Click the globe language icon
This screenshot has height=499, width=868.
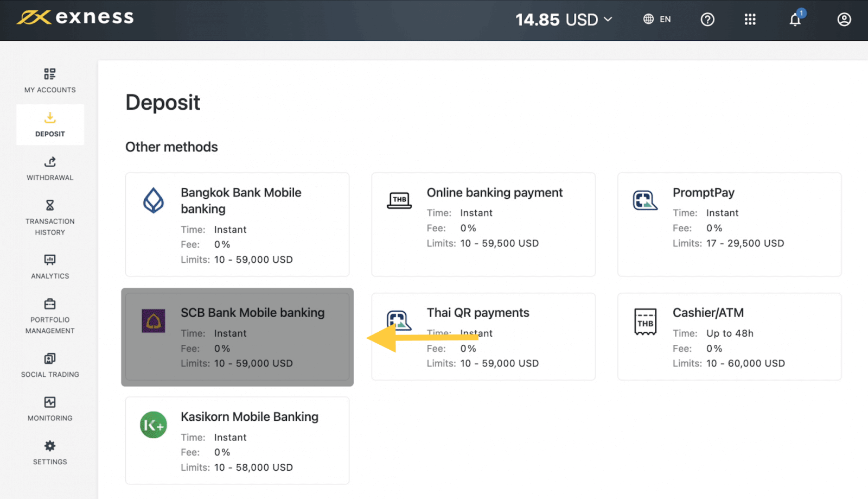pyautogui.click(x=648, y=19)
